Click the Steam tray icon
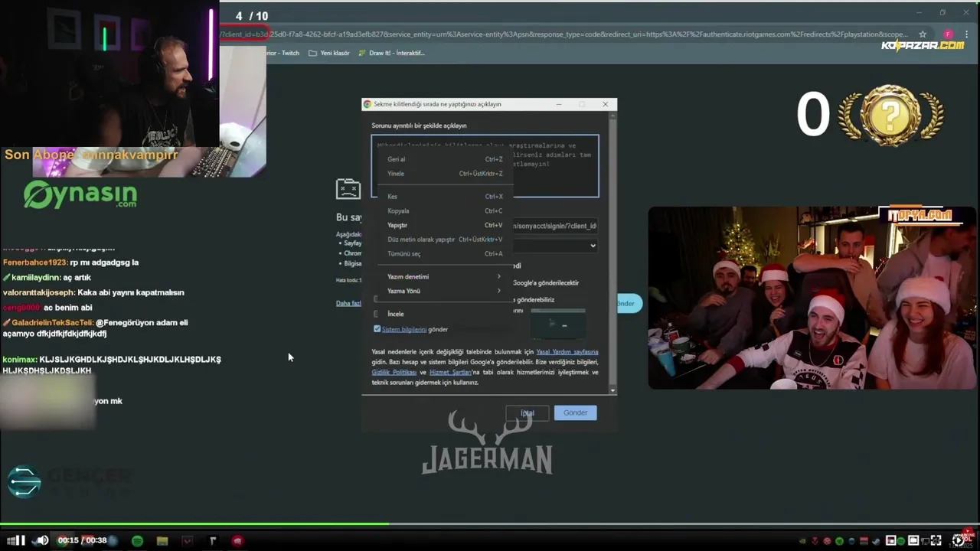This screenshot has height=551, width=980. pyautogui.click(x=877, y=541)
